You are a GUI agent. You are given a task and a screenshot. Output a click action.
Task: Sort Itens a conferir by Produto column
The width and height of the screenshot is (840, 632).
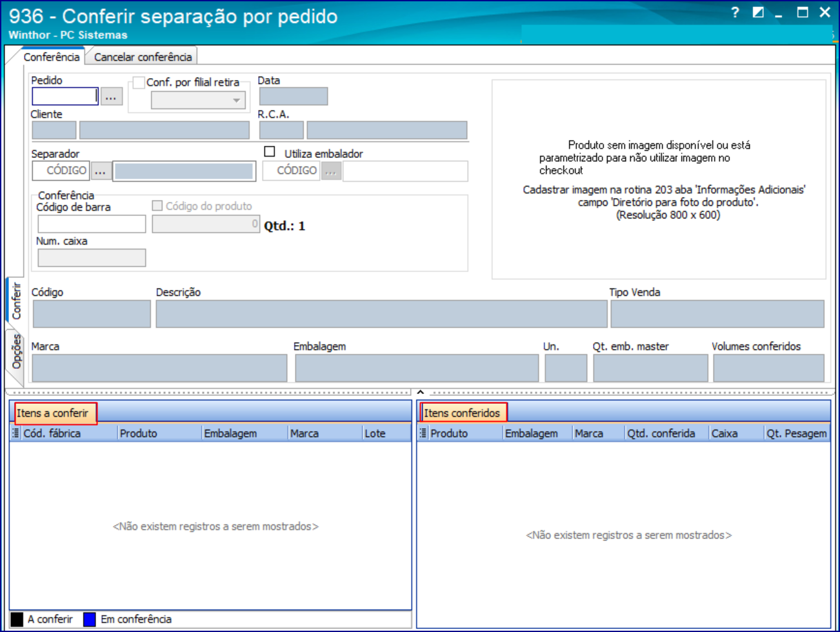159,433
